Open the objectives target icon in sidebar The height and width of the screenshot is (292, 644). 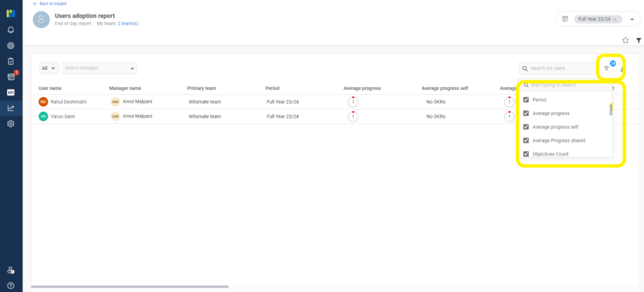11,45
